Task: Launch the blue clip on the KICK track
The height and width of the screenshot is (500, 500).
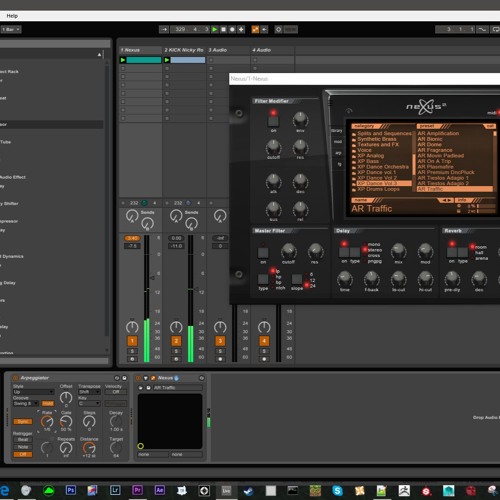Action: point(167,60)
